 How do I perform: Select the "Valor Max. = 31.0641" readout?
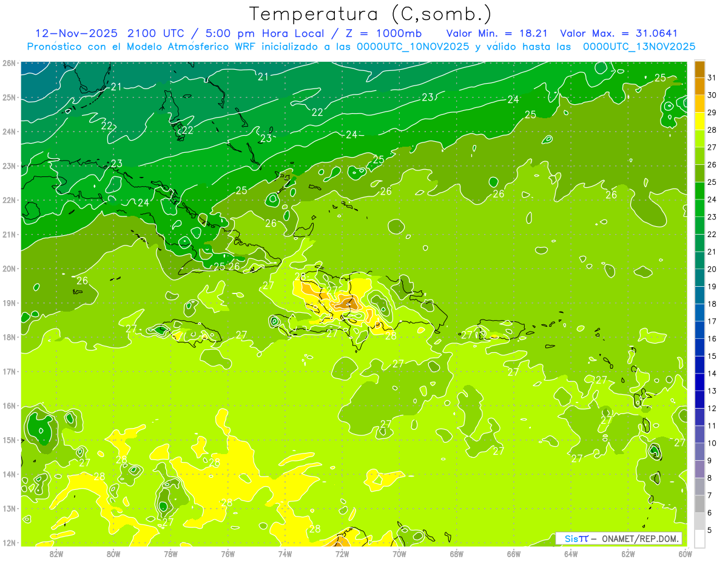[x=619, y=33]
